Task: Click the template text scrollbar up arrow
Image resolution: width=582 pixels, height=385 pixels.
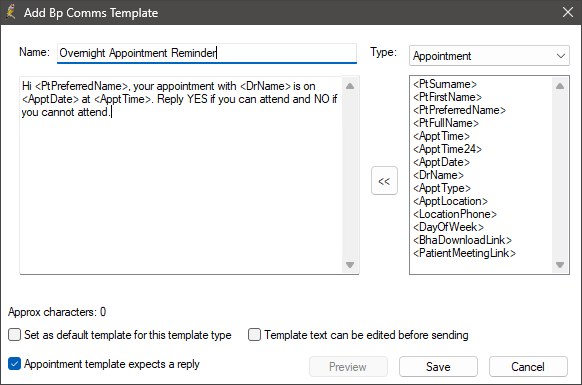Action: tap(350, 86)
